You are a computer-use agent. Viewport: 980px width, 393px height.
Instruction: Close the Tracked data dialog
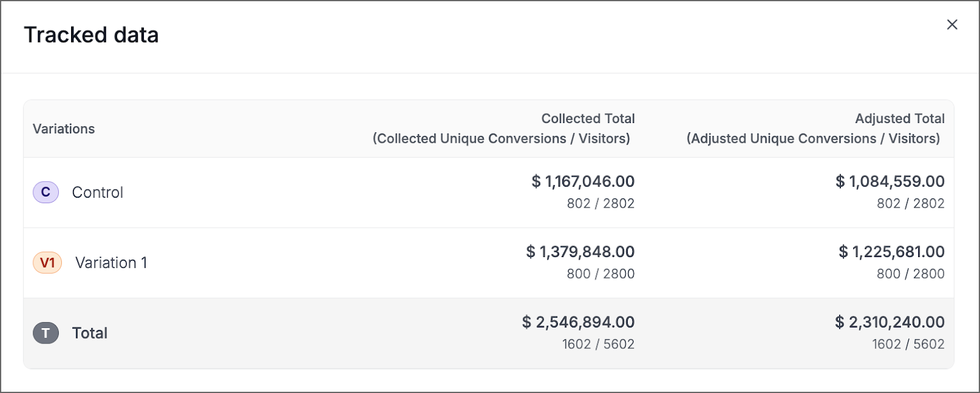click(x=952, y=24)
